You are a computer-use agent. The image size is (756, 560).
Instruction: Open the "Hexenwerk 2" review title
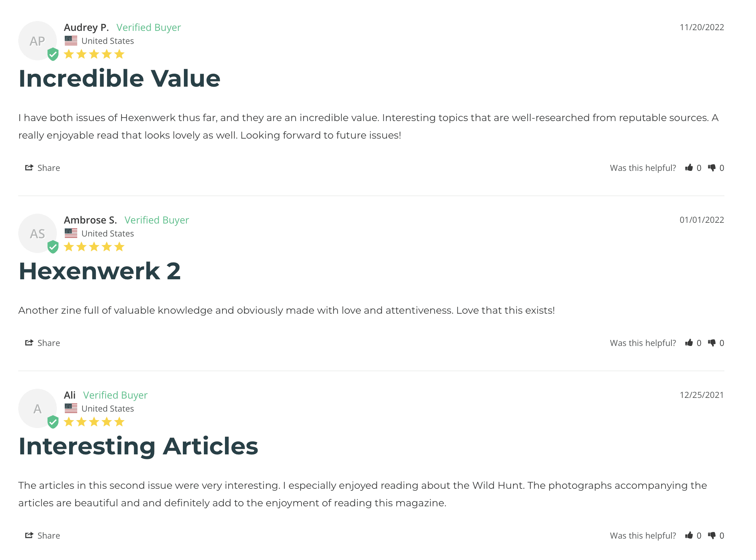point(100,271)
